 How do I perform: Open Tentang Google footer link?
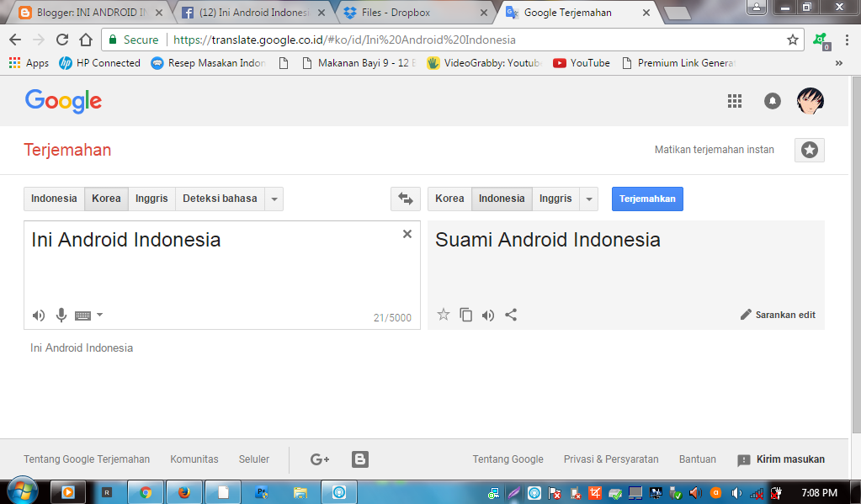(x=508, y=459)
